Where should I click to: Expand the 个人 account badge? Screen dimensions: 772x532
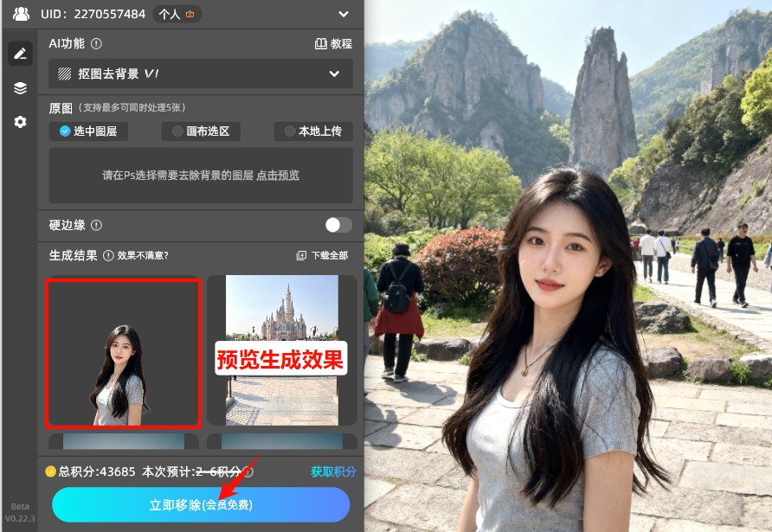[x=177, y=14]
